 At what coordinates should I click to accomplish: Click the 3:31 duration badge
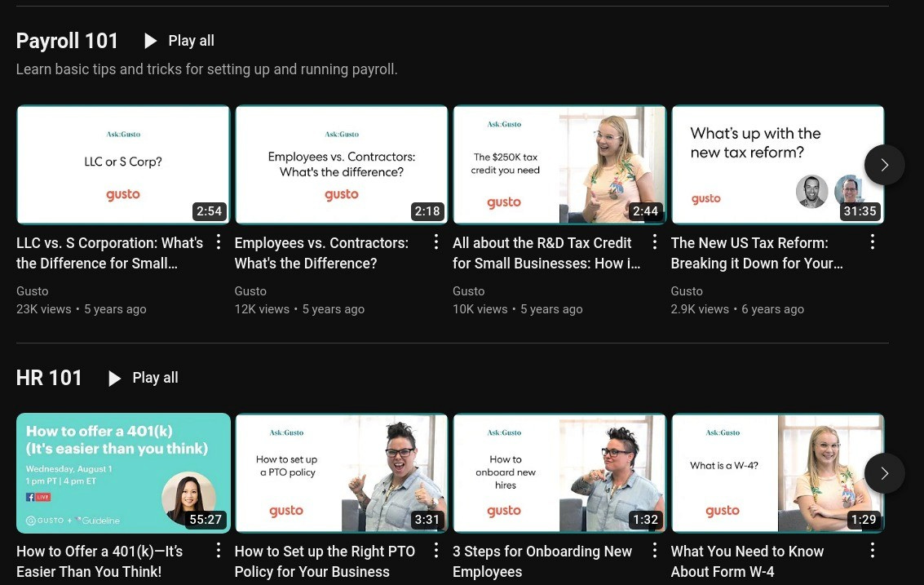coord(427,520)
